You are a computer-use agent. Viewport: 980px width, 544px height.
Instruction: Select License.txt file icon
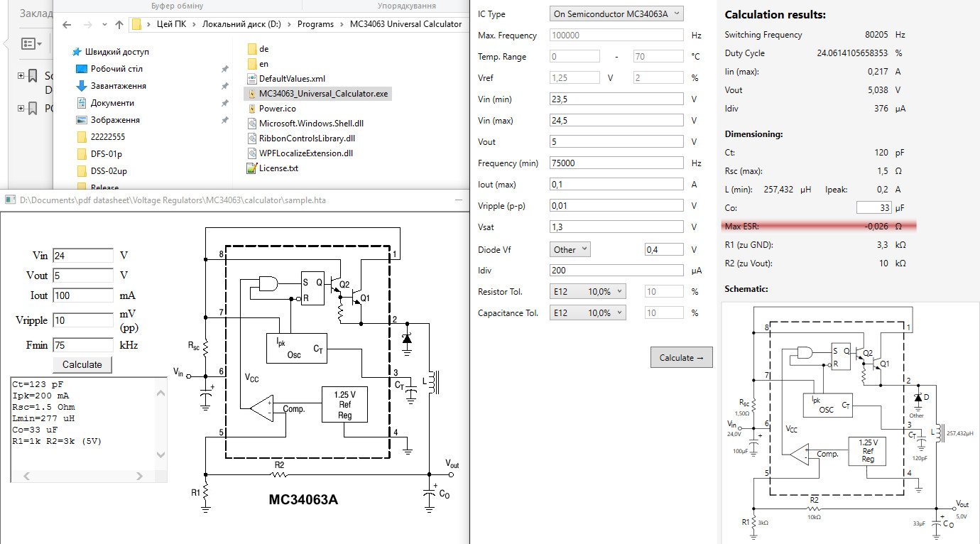pyautogui.click(x=251, y=168)
